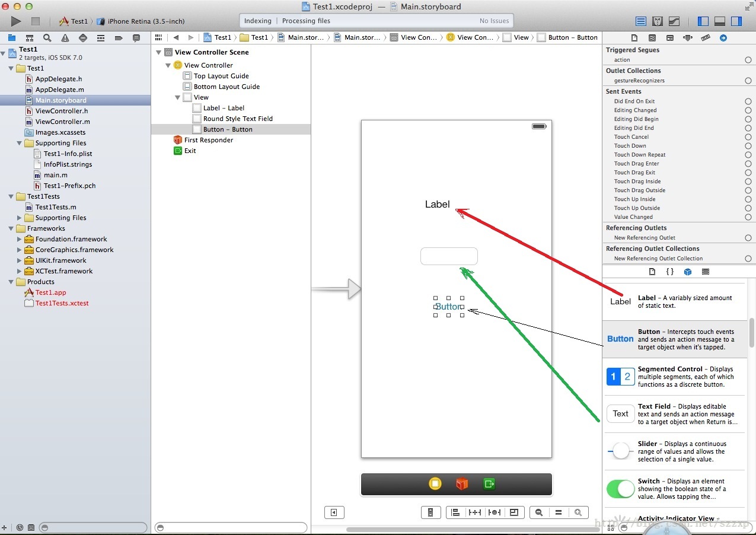Click the green Exit icon in scene dock
The width and height of the screenshot is (756, 535).
pyautogui.click(x=489, y=484)
